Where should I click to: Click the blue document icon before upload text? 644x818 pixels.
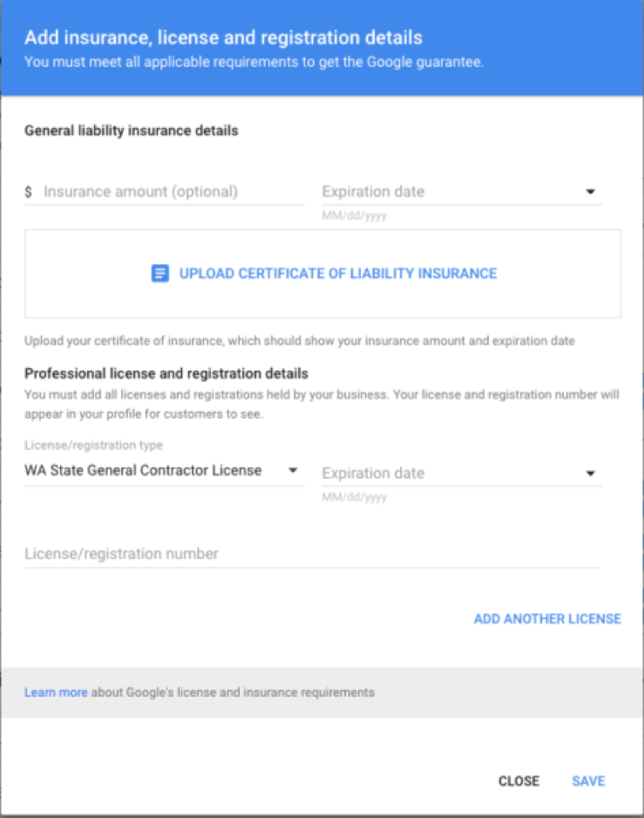click(160, 273)
